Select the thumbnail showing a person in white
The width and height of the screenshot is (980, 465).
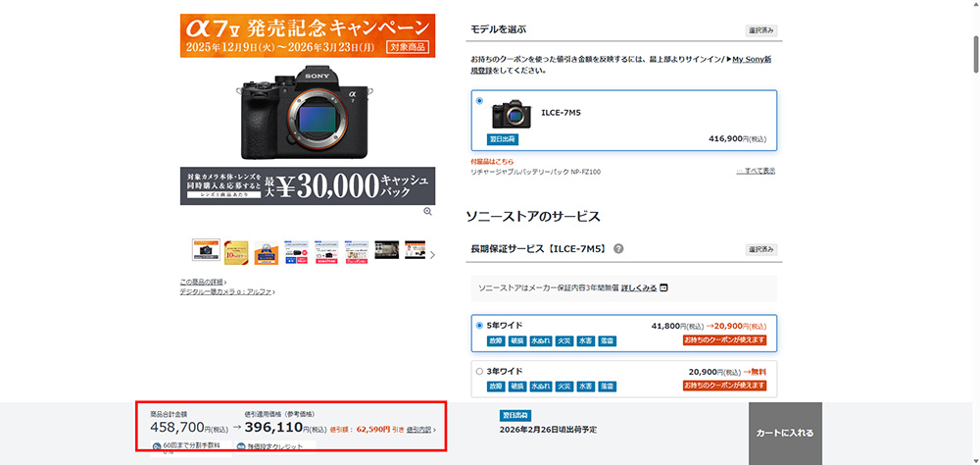click(x=416, y=248)
